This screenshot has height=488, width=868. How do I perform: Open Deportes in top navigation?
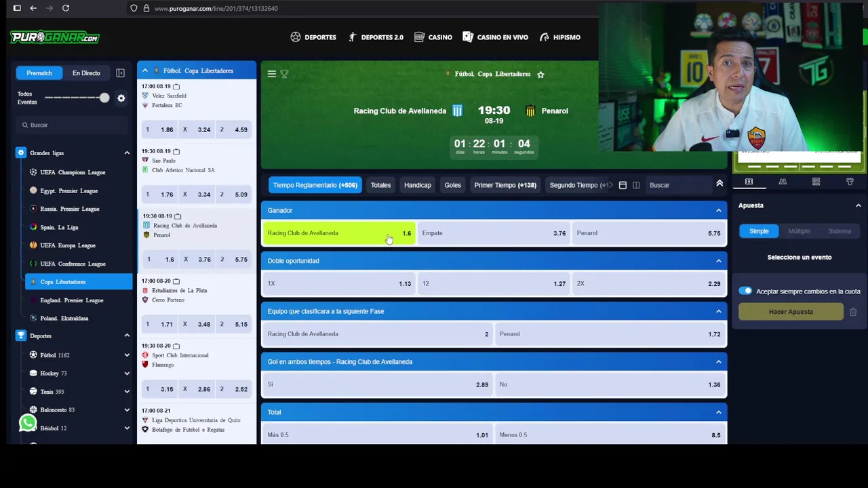coord(313,37)
